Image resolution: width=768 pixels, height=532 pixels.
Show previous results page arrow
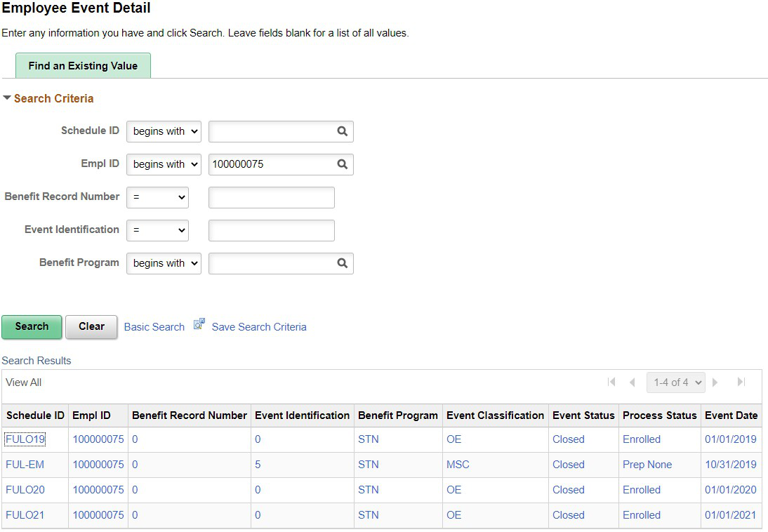633,382
